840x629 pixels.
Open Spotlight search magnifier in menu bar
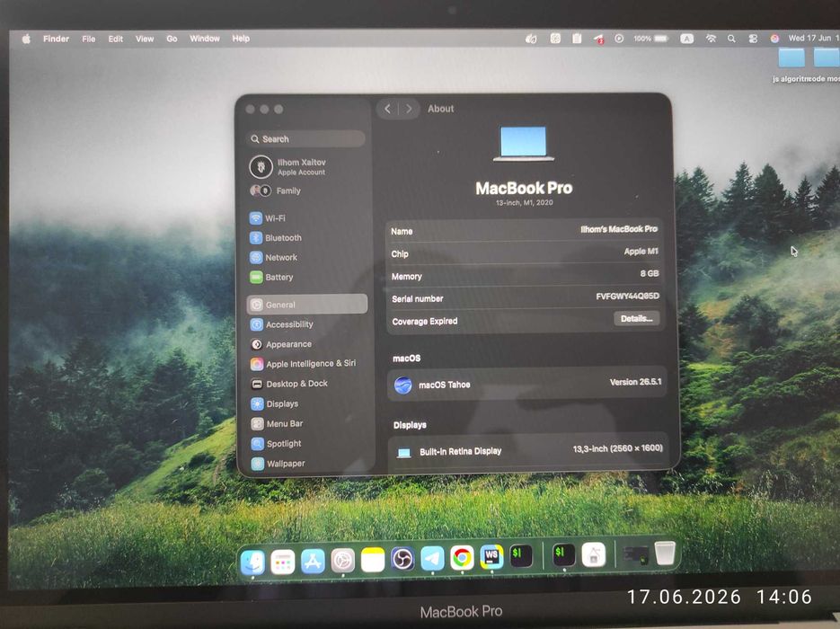731,39
